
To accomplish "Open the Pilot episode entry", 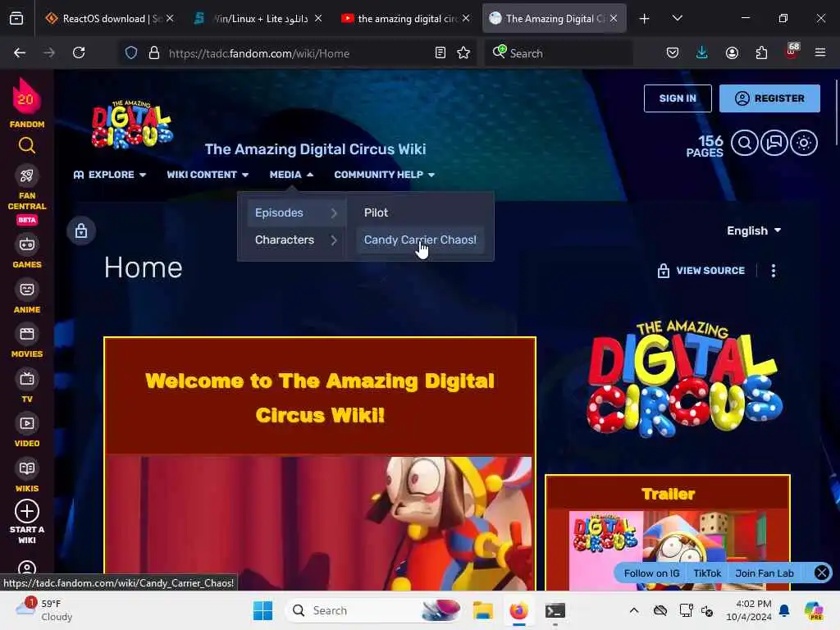I will click(x=421, y=212).
